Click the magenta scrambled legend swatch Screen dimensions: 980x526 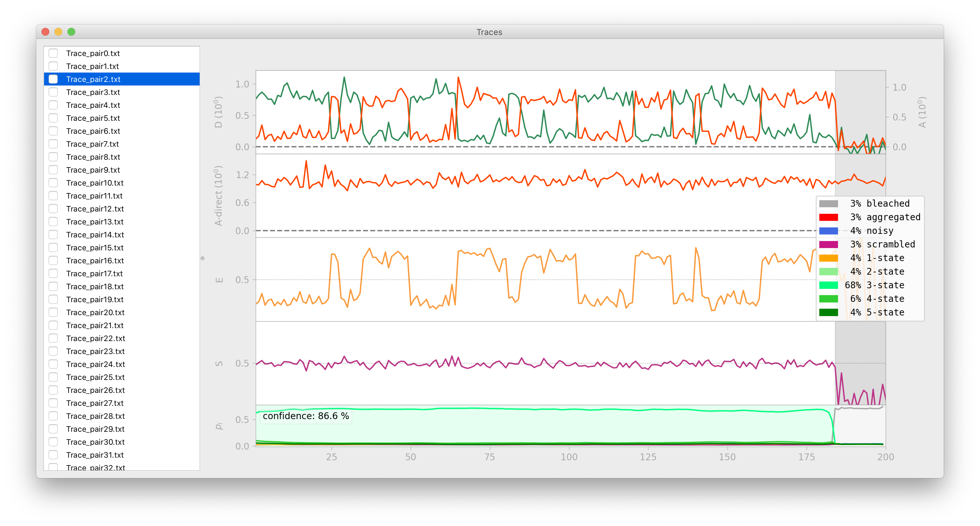(x=828, y=244)
